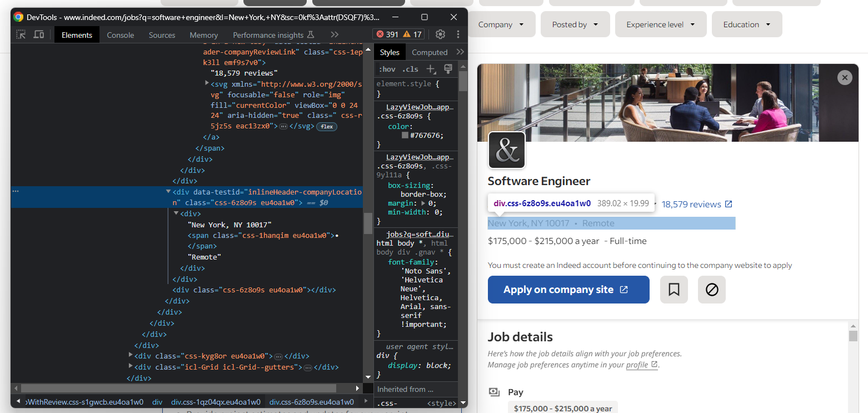This screenshot has width=868, height=413.
Task: Click the #767676 color swatch
Action: coord(405,135)
